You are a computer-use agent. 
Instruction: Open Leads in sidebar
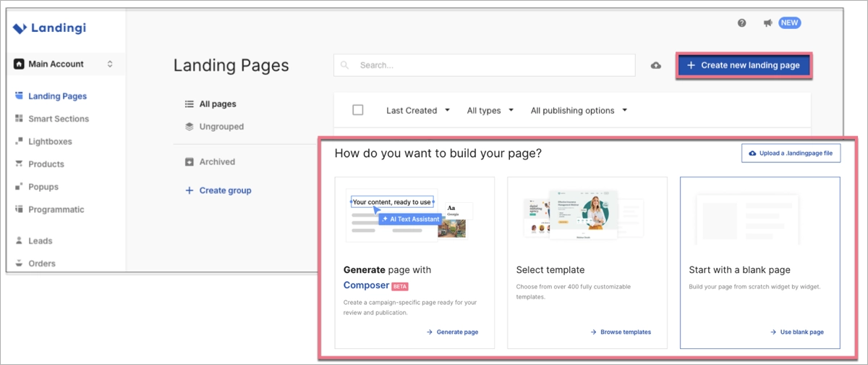[x=40, y=240]
